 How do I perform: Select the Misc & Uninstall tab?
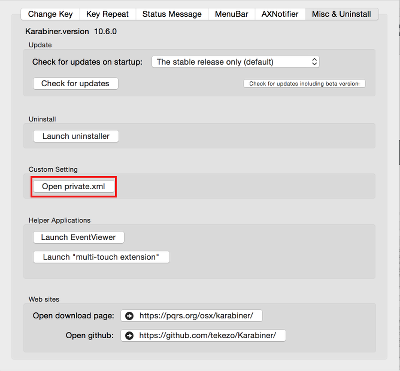341,14
